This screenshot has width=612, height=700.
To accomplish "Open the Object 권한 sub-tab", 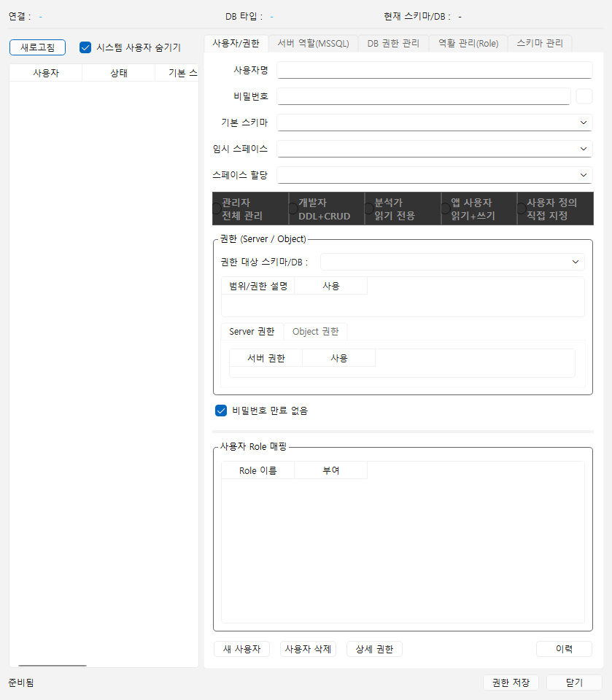I will pos(315,331).
